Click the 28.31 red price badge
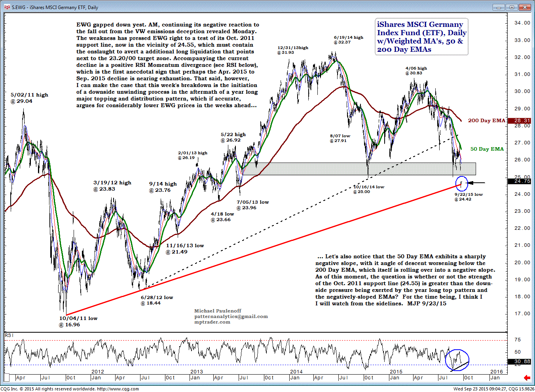535x392 pixels. pos(520,121)
